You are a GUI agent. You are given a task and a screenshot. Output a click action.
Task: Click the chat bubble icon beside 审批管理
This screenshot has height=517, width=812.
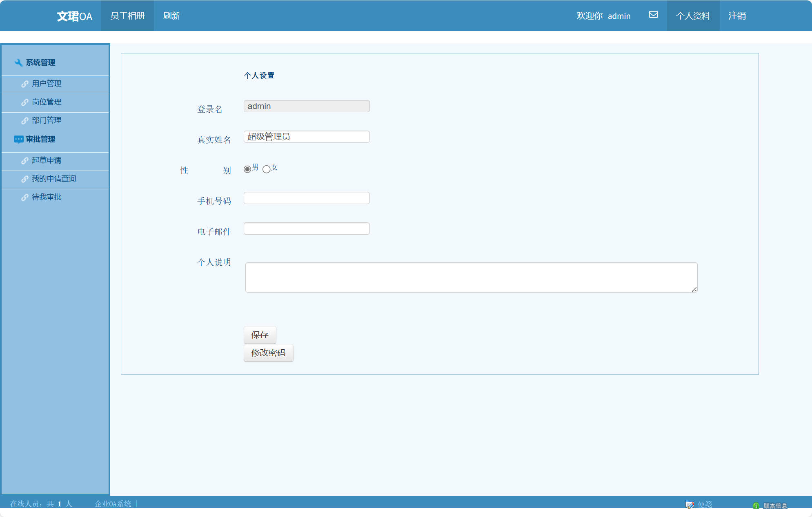click(x=18, y=139)
